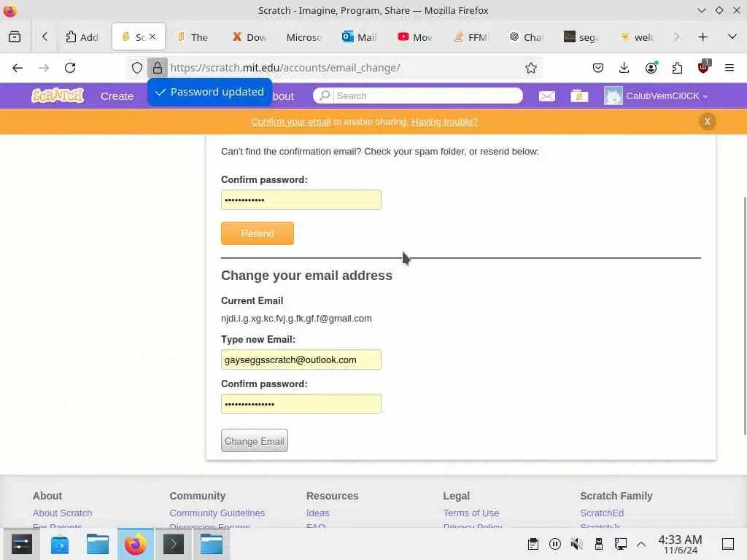
Task: Click the show desktop button
Action: coord(727,544)
